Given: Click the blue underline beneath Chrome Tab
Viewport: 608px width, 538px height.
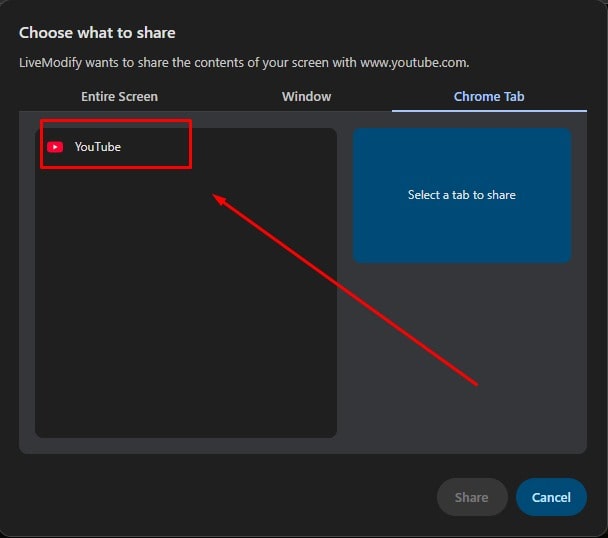Looking at the screenshot, I should pos(489,110).
